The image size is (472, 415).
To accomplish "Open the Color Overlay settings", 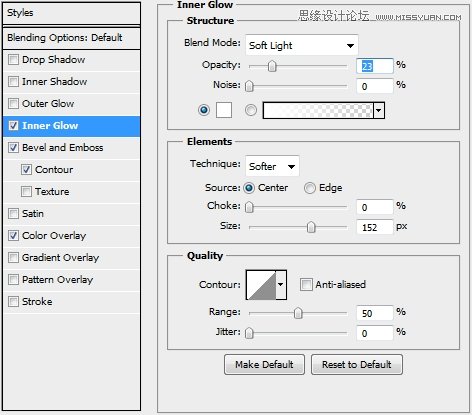I will click(x=54, y=235).
